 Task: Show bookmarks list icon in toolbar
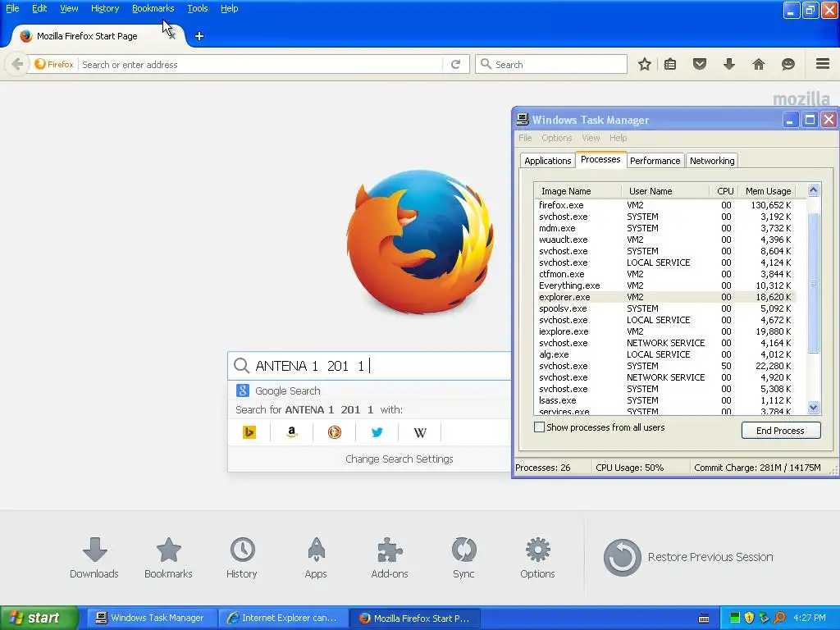(670, 64)
